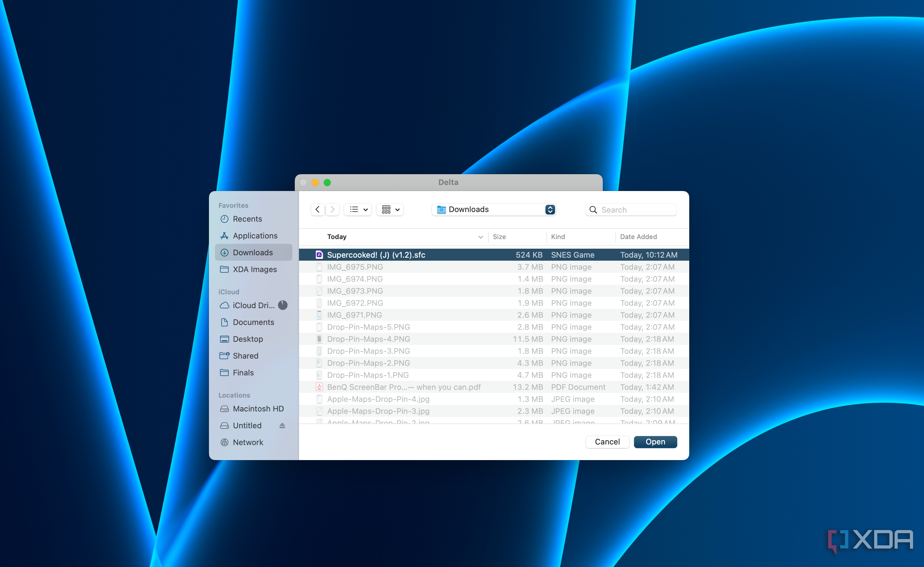Go forward with the right chevron button

332,209
